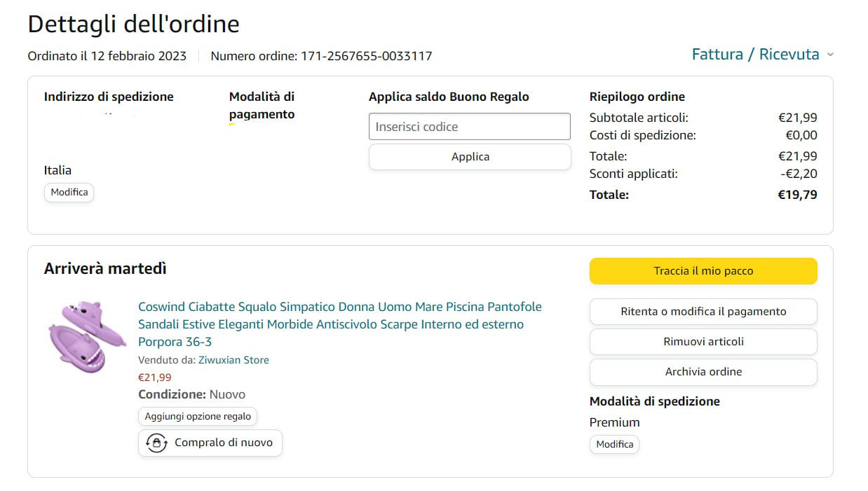Image resolution: width=868 pixels, height=491 pixels.
Task: Click the red €21,99 item price
Action: (x=155, y=378)
